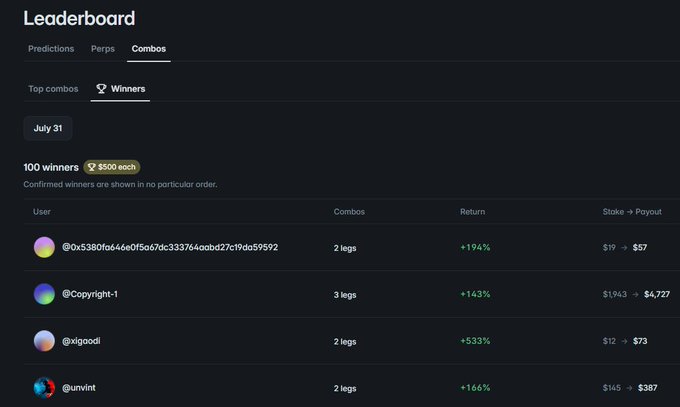
Task: Click the @Copyright-1 avatar
Action: [44, 294]
